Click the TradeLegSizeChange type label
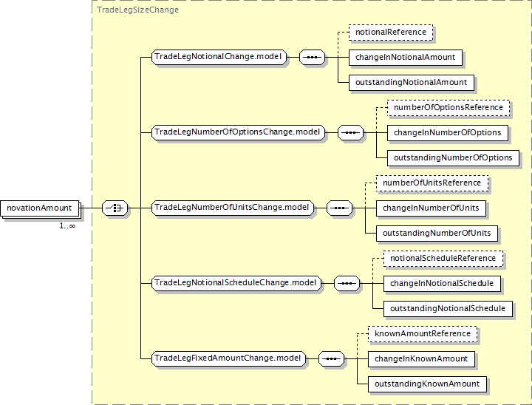 138,10
